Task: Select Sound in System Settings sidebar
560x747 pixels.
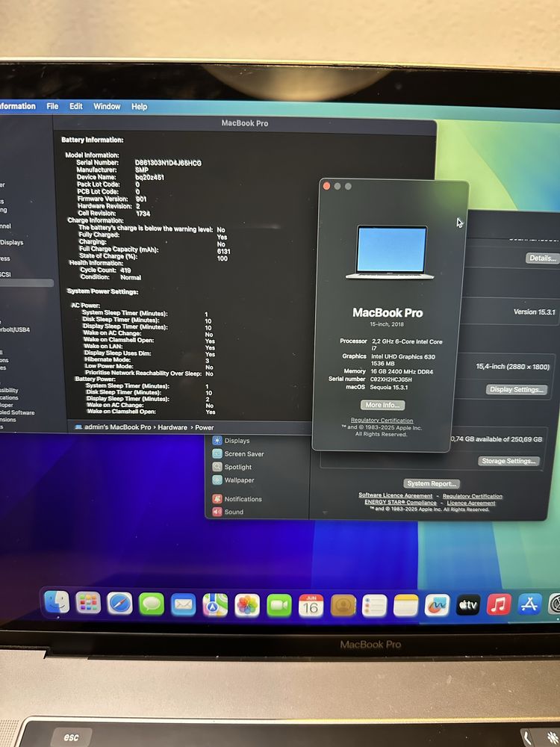Action: tap(233, 512)
